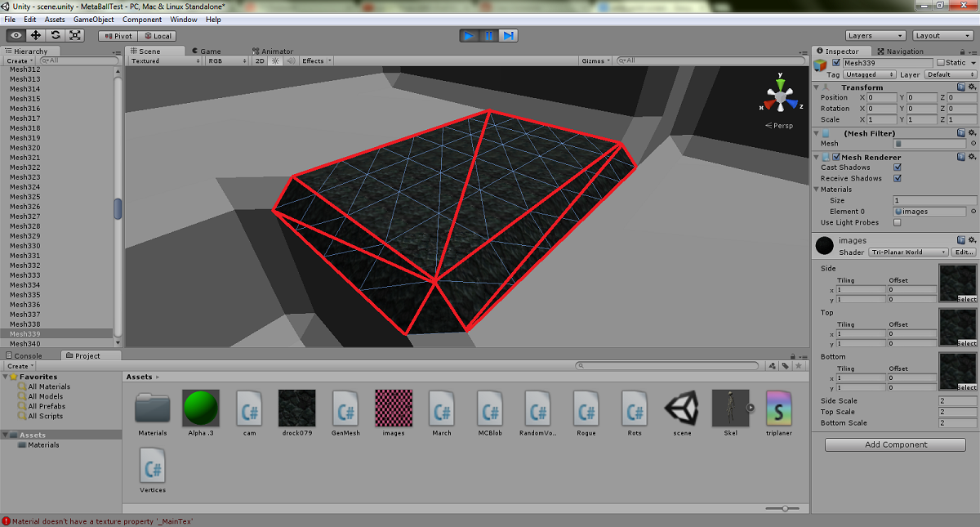The image size is (980, 527).
Task: Switch to the Navigation tab
Action: [900, 51]
